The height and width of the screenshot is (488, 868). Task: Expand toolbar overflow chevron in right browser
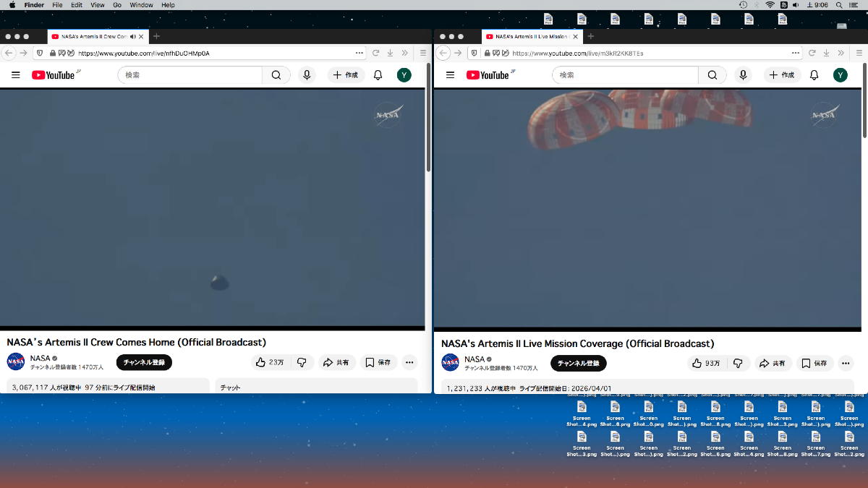840,53
